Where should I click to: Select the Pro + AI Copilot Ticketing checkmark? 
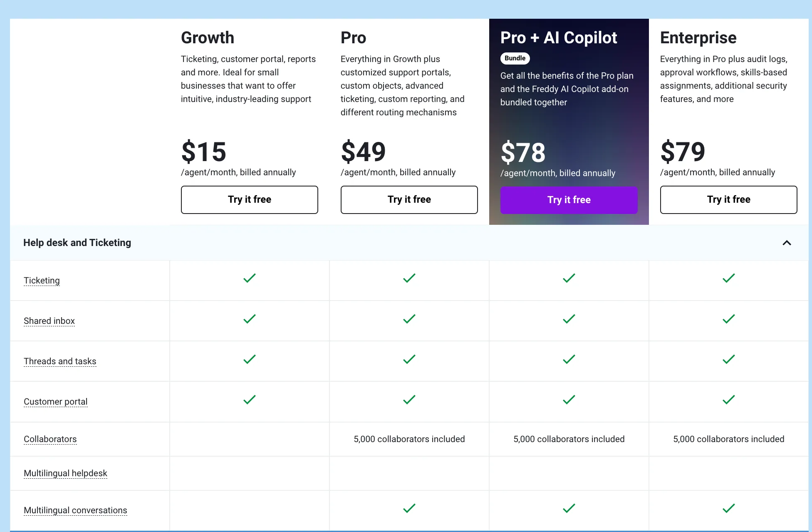569,279
